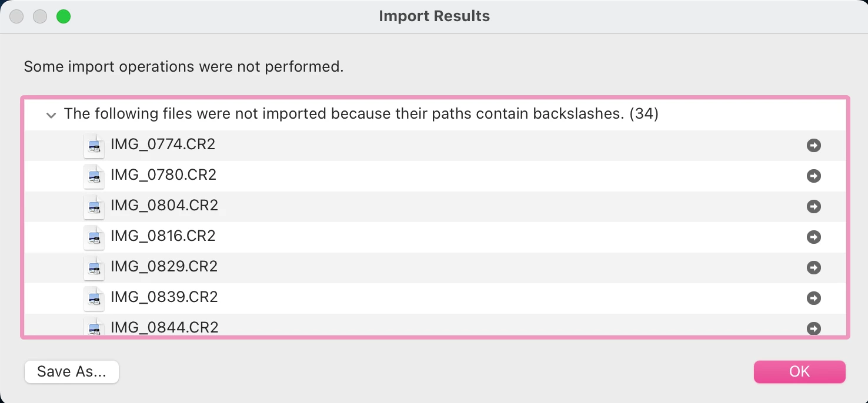Click the Save As... button
The width and height of the screenshot is (868, 403).
point(72,372)
